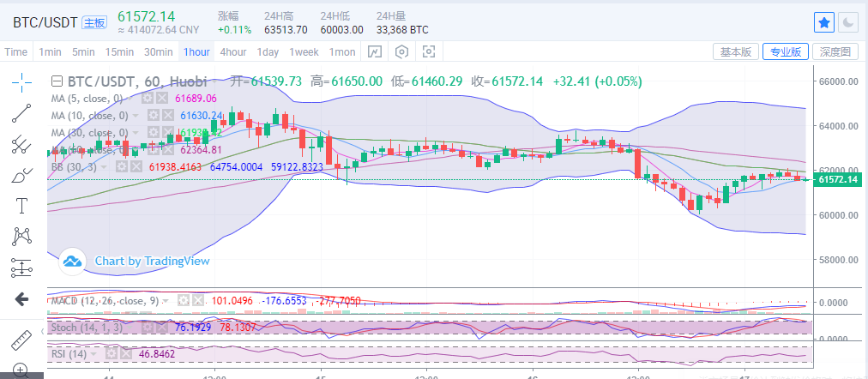Switch to Time interval view

pyautogui.click(x=16, y=52)
